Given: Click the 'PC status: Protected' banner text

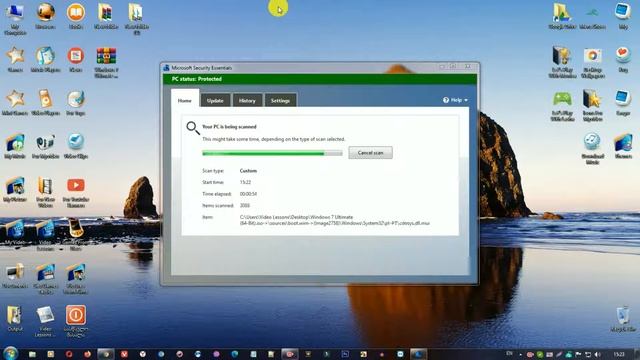Looking at the screenshot, I should click(197, 79).
